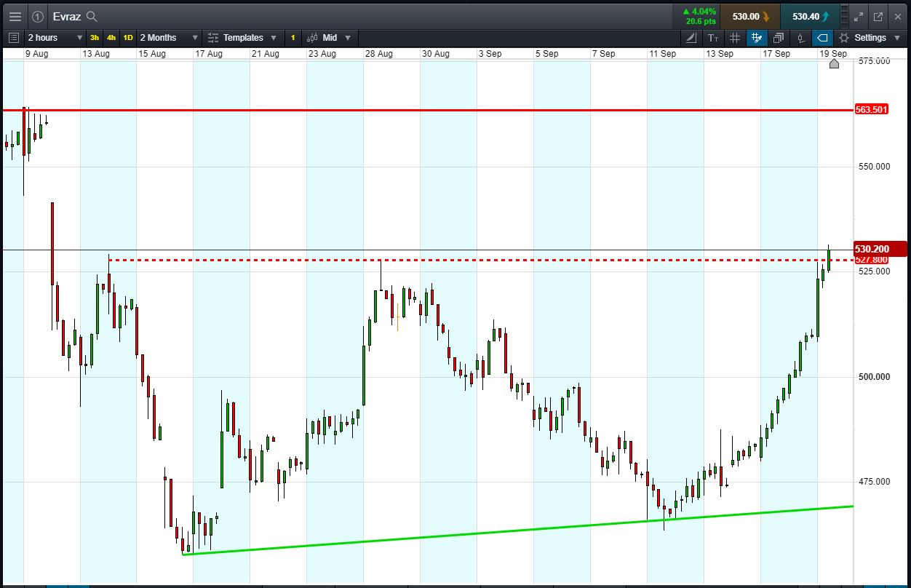Image resolution: width=911 pixels, height=588 pixels.
Task: Open the Mid price type dropdown
Action: point(329,38)
